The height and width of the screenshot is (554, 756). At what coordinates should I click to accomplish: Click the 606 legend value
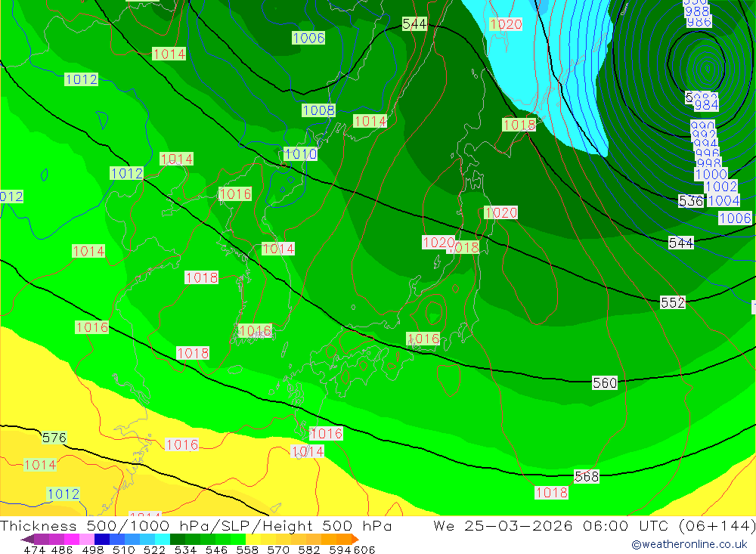click(364, 549)
